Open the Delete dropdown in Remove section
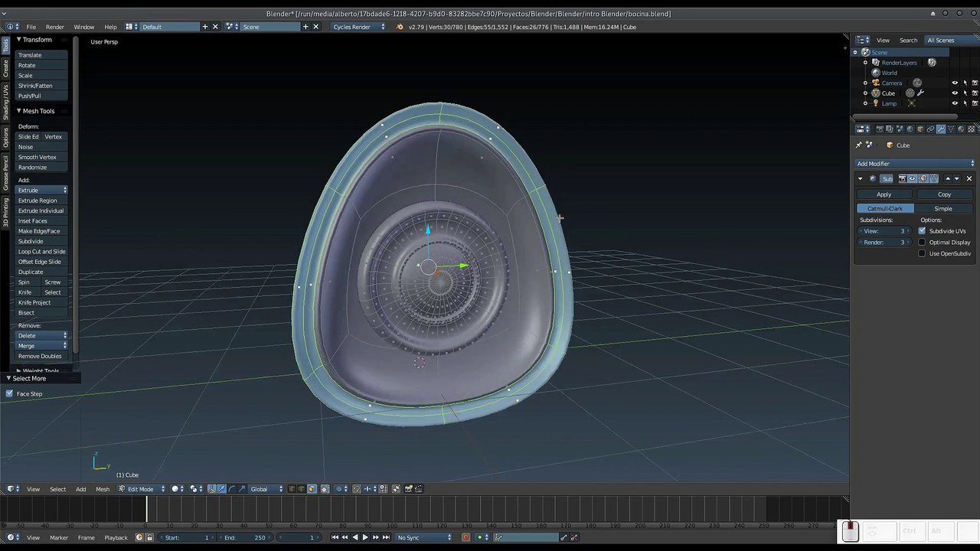The image size is (980, 551). (x=42, y=336)
